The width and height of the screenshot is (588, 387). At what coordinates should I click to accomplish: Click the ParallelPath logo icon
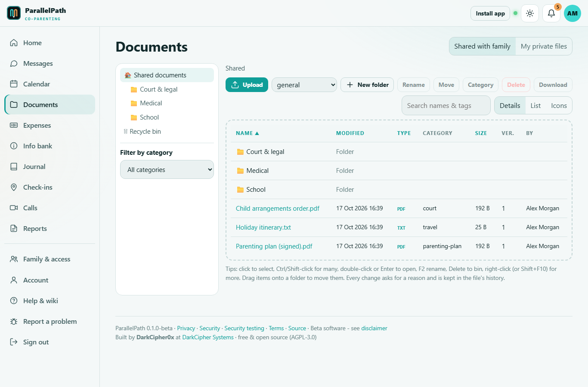pyautogui.click(x=14, y=13)
